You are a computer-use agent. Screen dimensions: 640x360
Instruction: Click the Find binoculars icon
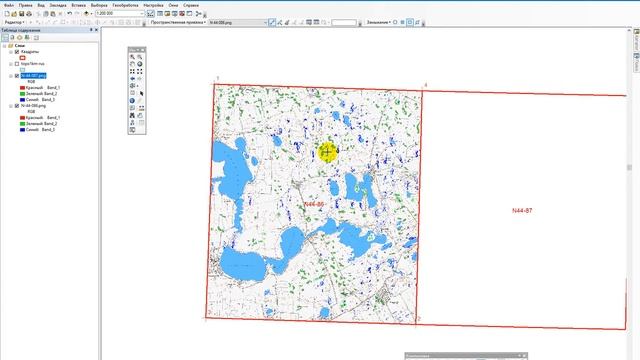click(132, 116)
